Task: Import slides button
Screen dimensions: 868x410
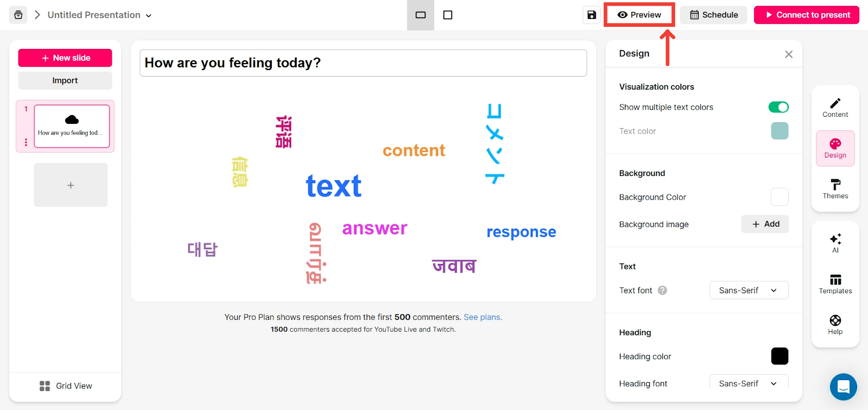Action: point(65,80)
